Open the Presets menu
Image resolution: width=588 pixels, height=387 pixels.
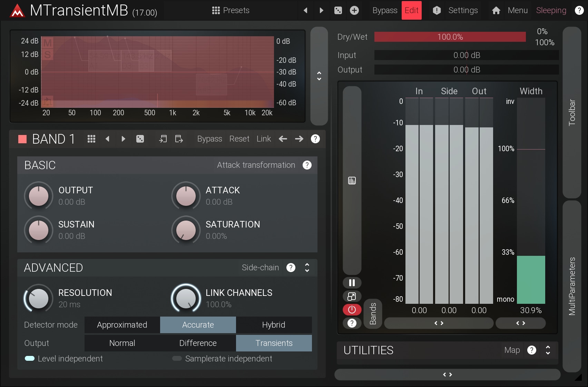coord(231,10)
